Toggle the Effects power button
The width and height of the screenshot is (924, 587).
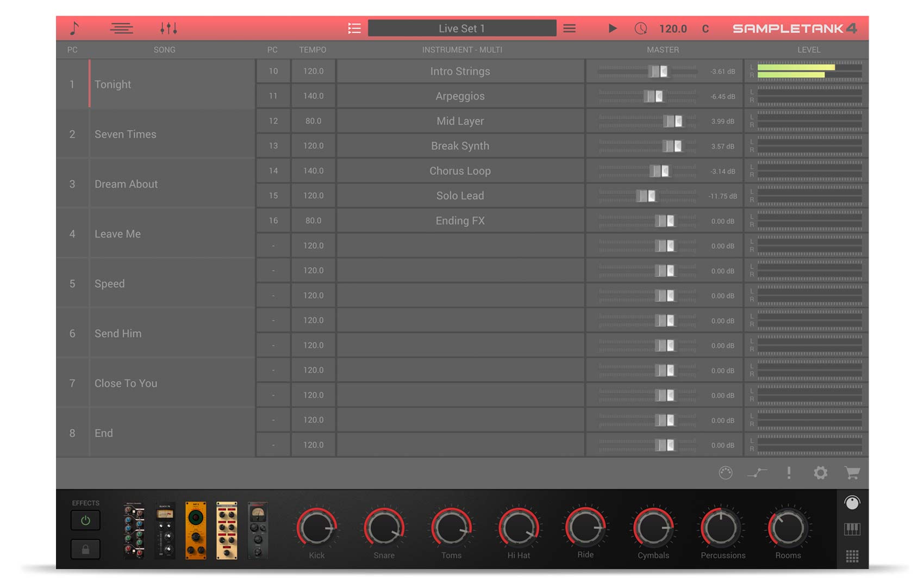pyautogui.click(x=85, y=521)
